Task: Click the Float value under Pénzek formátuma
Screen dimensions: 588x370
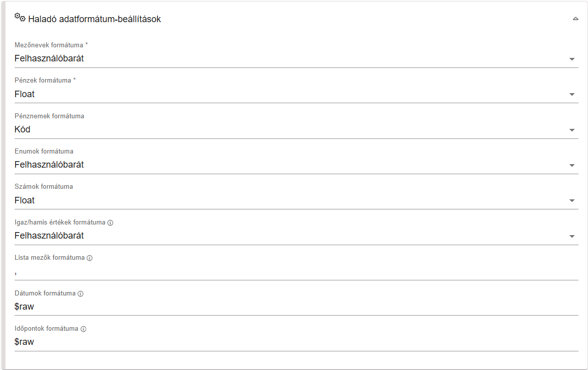Action: tap(25, 94)
